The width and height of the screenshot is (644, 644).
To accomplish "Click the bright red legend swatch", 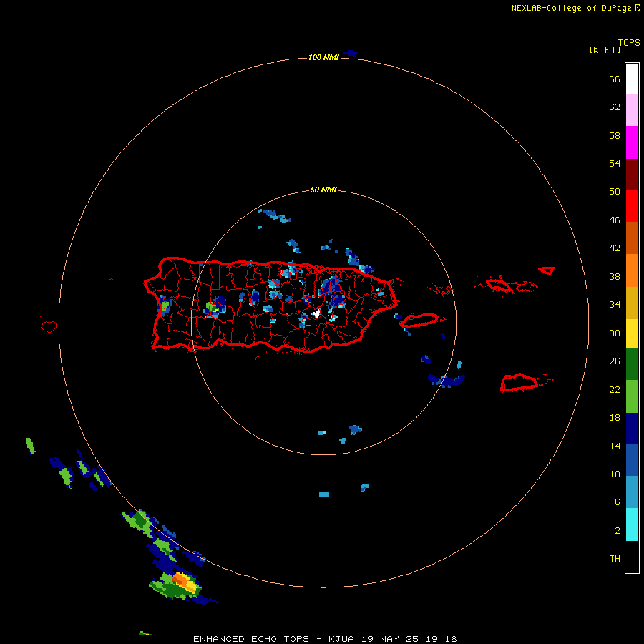I will [632, 206].
